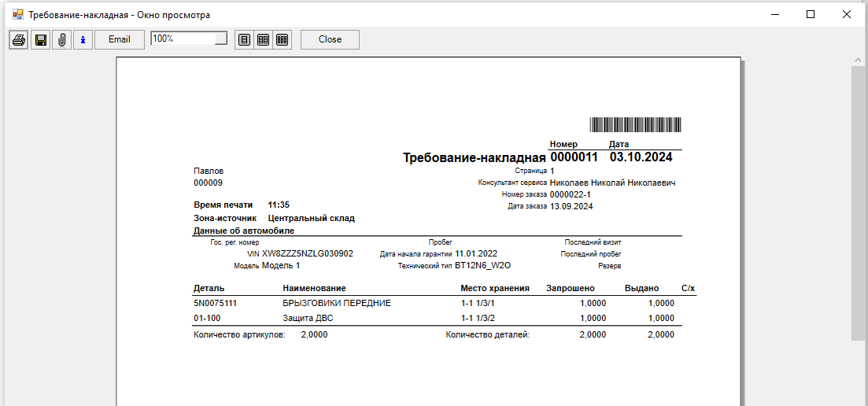This screenshot has width=868, height=406.
Task: Expand the zoom level dropdown arrow
Action: [x=221, y=39]
